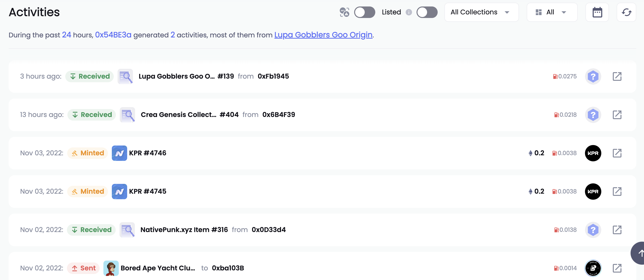Open external link for KPR #4746 row
The image size is (644, 280).
pos(617,153)
